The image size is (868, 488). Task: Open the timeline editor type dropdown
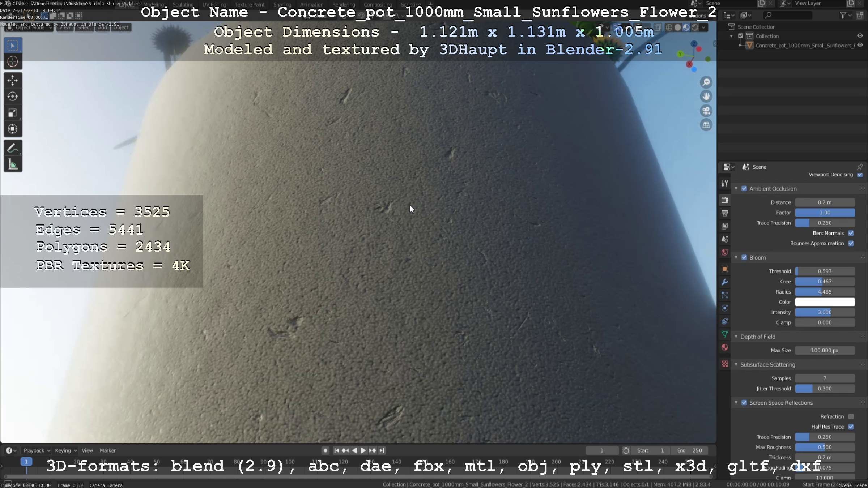point(11,450)
